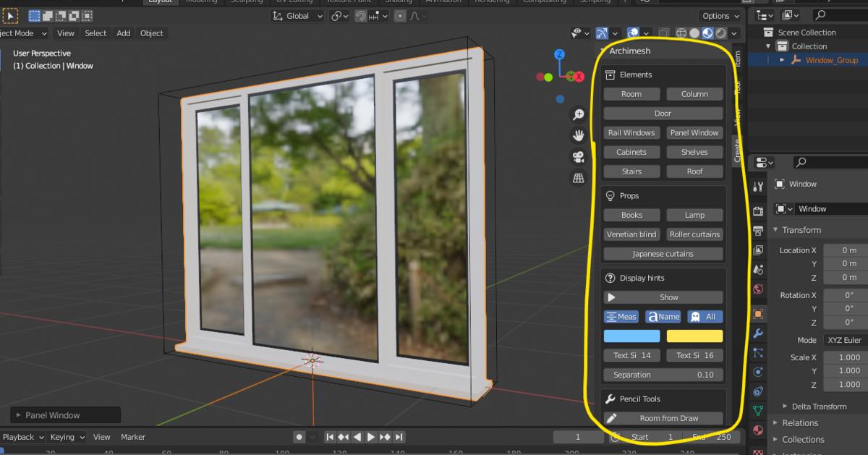Open Global transform orientation dropdown
Image resolution: width=868 pixels, height=455 pixels.
(x=298, y=16)
